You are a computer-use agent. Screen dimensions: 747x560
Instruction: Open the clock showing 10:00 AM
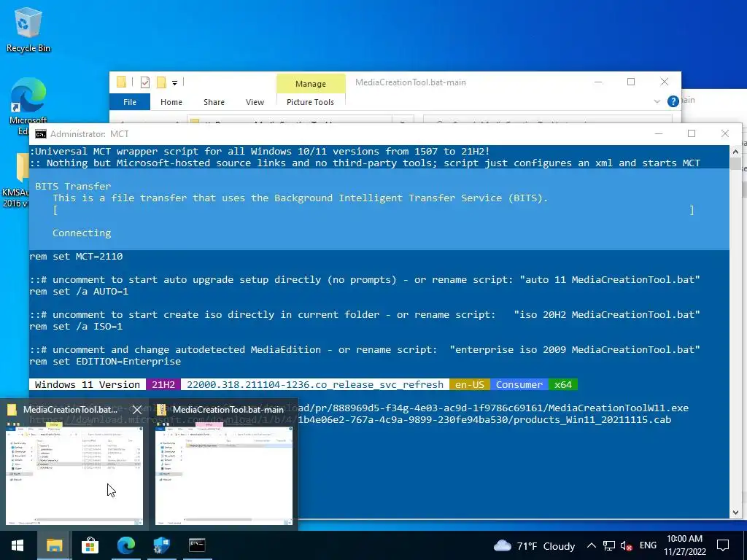(684, 545)
